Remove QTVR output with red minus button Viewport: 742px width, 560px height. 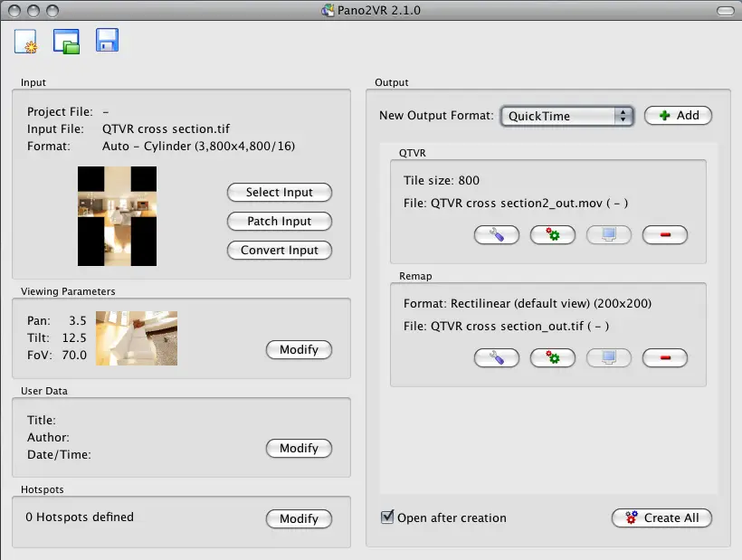click(x=664, y=234)
